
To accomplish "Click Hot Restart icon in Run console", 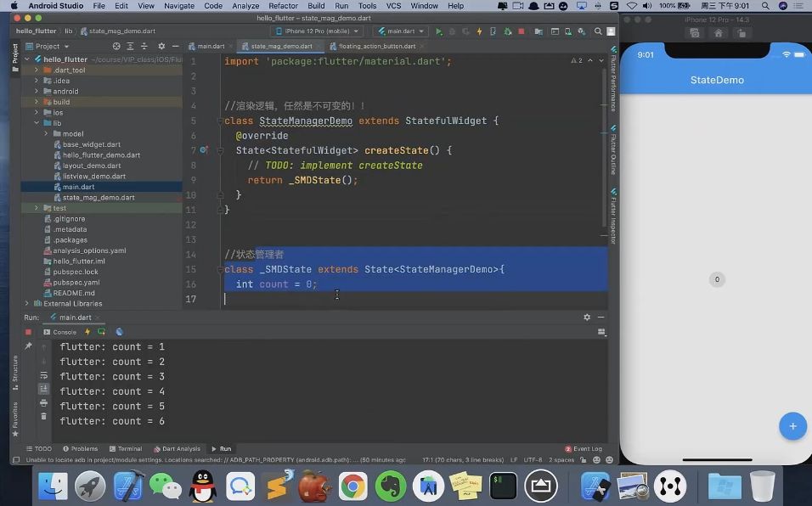I will 102,332.
